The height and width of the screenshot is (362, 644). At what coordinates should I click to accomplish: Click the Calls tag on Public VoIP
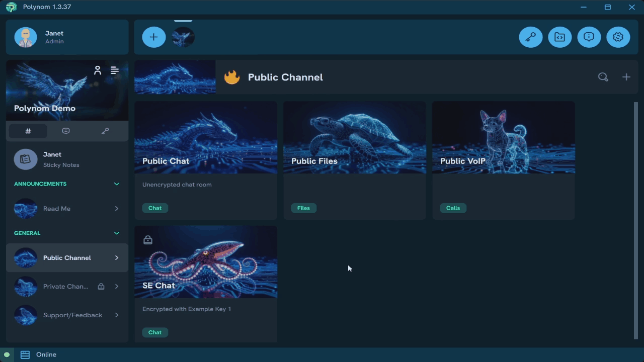coord(453,208)
